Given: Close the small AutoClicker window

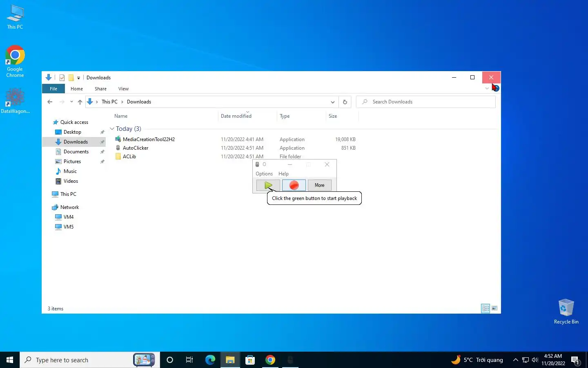Looking at the screenshot, I should [327, 164].
